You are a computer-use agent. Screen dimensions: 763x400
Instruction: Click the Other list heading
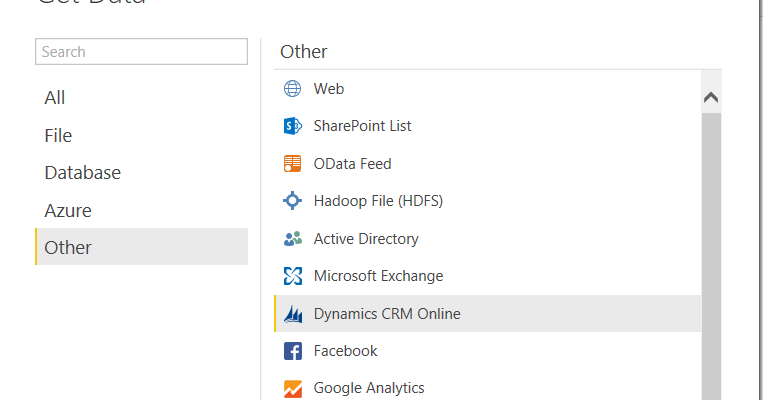tap(304, 52)
